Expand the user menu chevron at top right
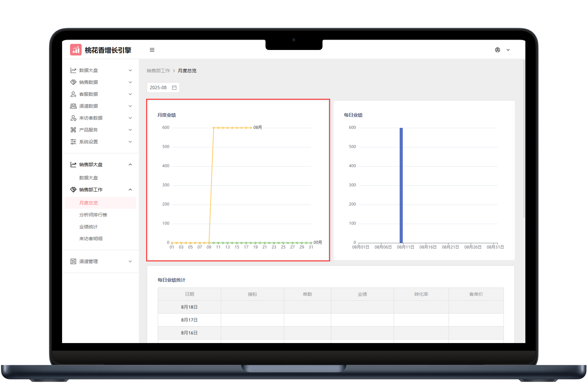 pos(508,50)
